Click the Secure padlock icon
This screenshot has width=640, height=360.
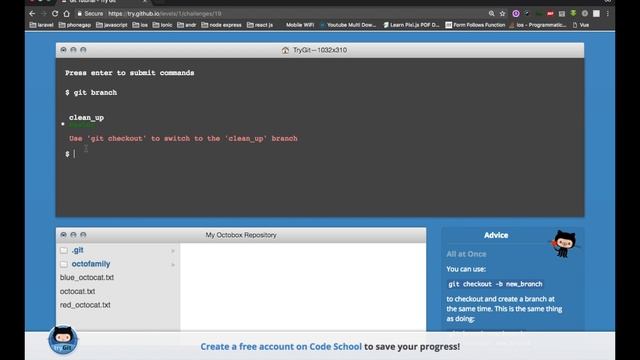tap(80, 13)
